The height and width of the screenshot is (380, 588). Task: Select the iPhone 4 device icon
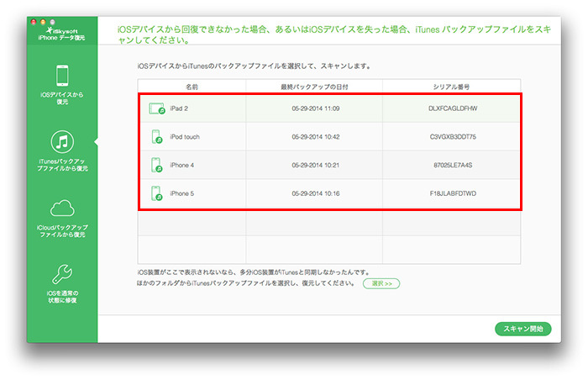click(x=157, y=166)
